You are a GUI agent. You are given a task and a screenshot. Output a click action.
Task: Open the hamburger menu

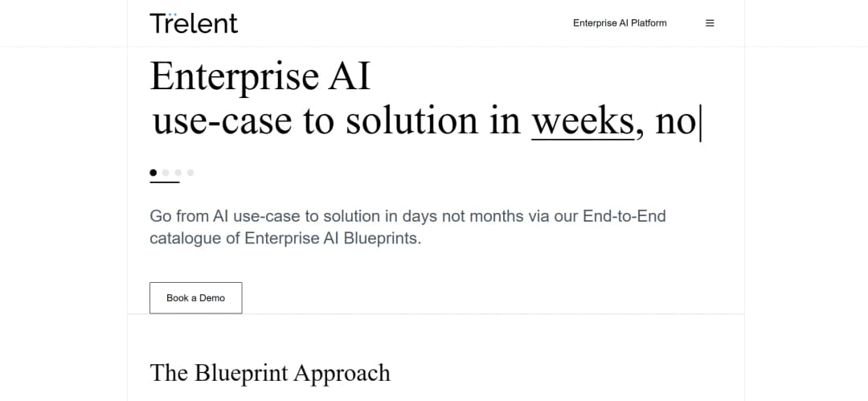coord(710,23)
